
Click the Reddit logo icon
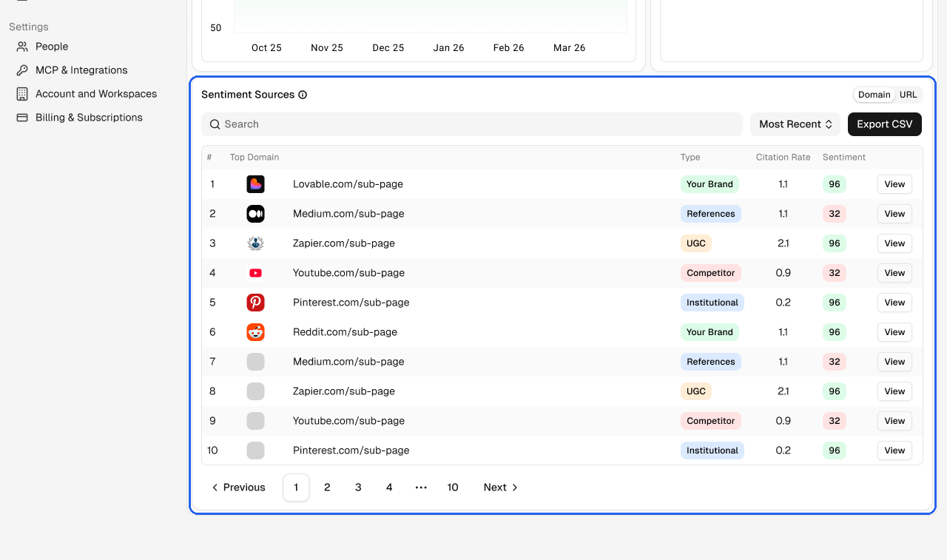click(255, 332)
